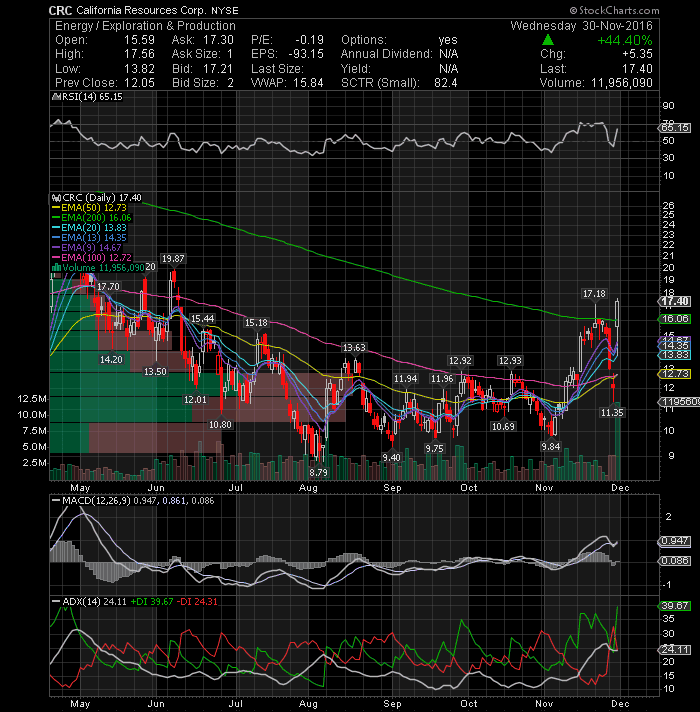700x712 pixels.
Task: Click the 8.79 low price label in August
Action: (x=318, y=472)
